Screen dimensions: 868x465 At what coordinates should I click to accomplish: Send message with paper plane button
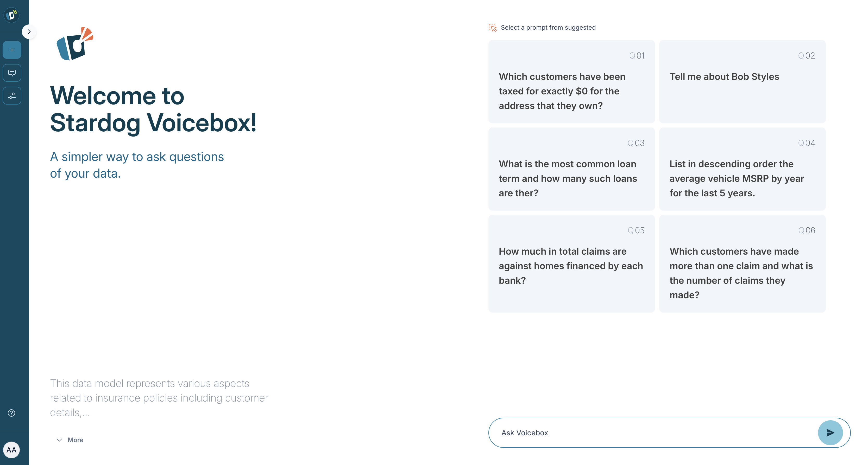[x=830, y=433]
